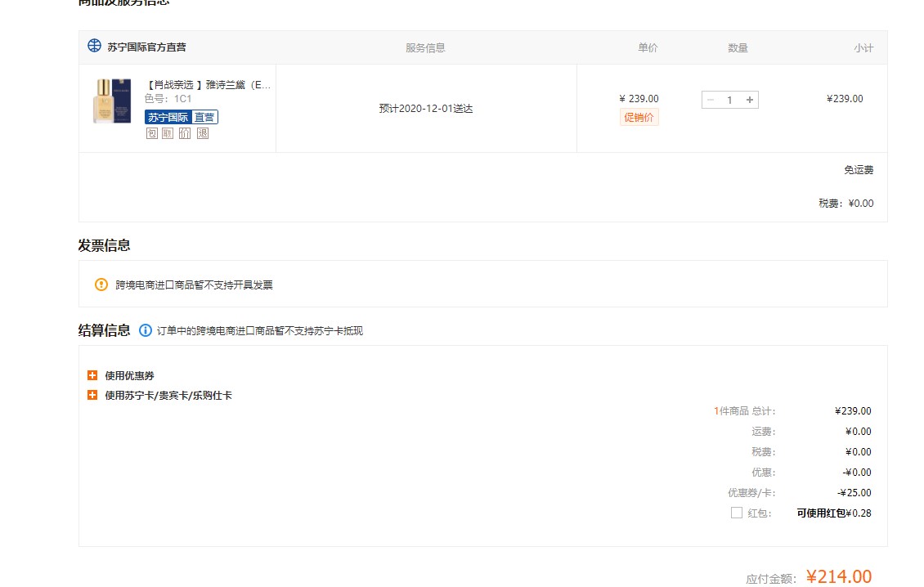Open the 苏宁国际官方直营 store link

146,47
